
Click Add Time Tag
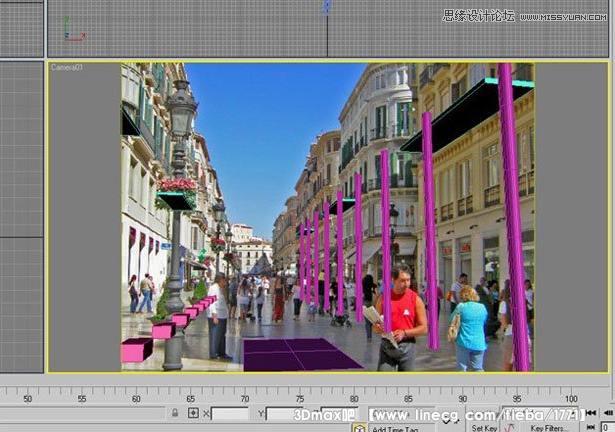coord(395,428)
